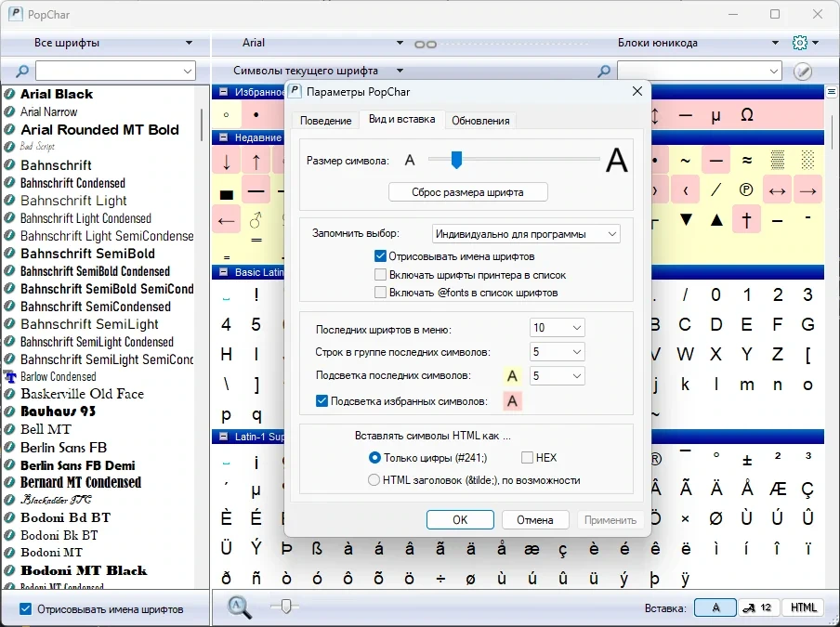Select the black up triangle ▲ symbol
This screenshot has width=840, height=627.
pyautogui.click(x=716, y=219)
